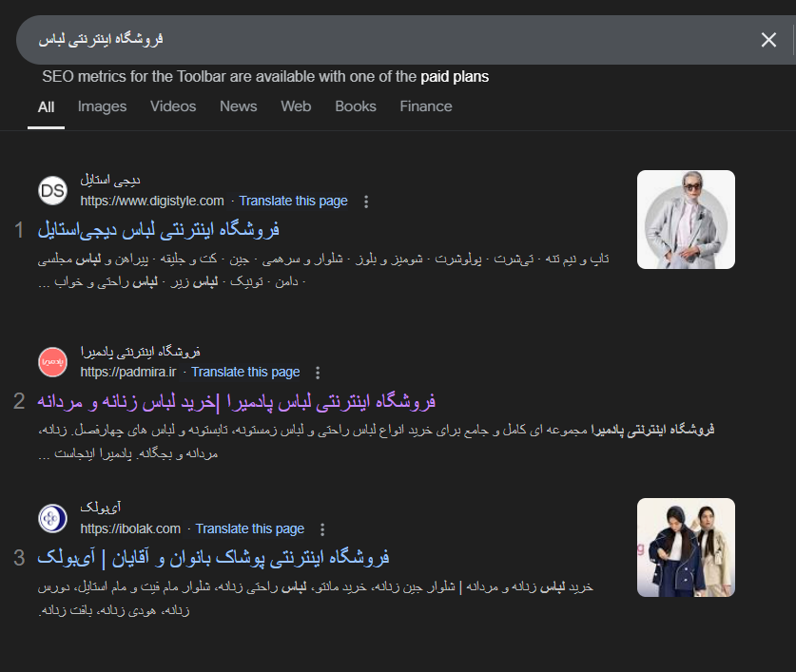This screenshot has width=796, height=672.
Task: Open the third result title for iBolak
Action: click(213, 557)
